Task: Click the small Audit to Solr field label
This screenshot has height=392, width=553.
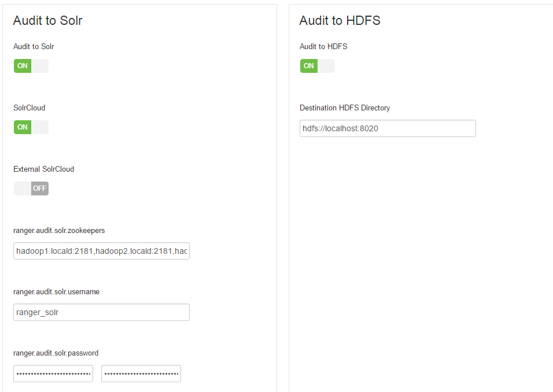Action: (x=34, y=46)
